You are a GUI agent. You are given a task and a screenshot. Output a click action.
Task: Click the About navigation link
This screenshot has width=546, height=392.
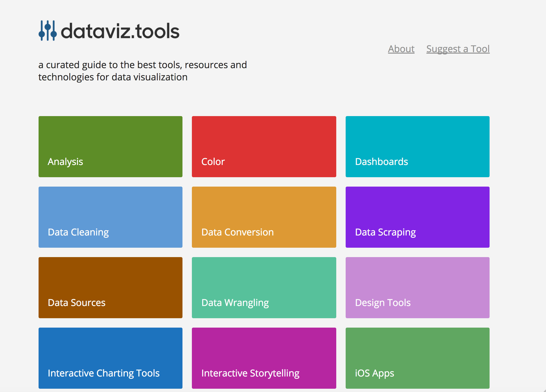[x=401, y=48]
